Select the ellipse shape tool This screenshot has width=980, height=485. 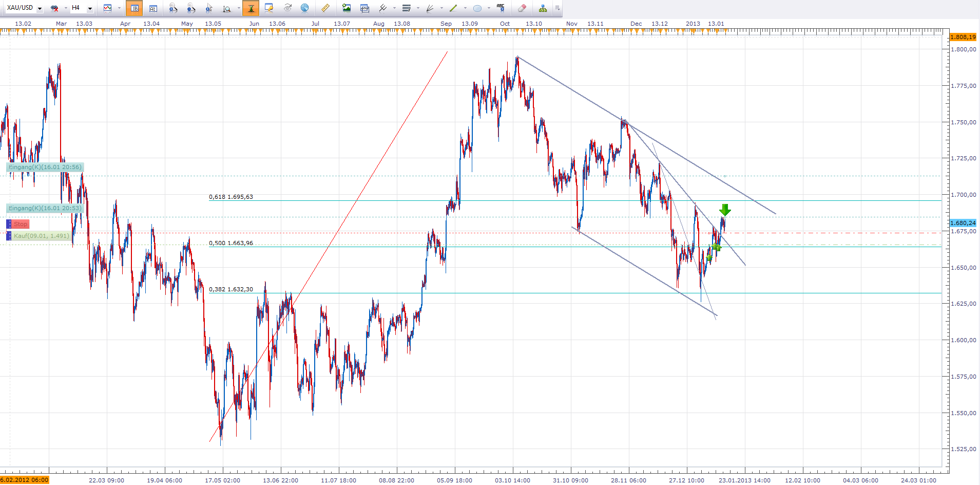477,8
